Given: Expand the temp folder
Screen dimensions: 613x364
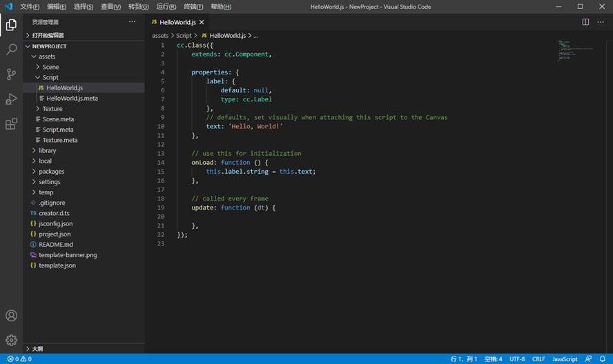Looking at the screenshot, I should pyautogui.click(x=84, y=192).
